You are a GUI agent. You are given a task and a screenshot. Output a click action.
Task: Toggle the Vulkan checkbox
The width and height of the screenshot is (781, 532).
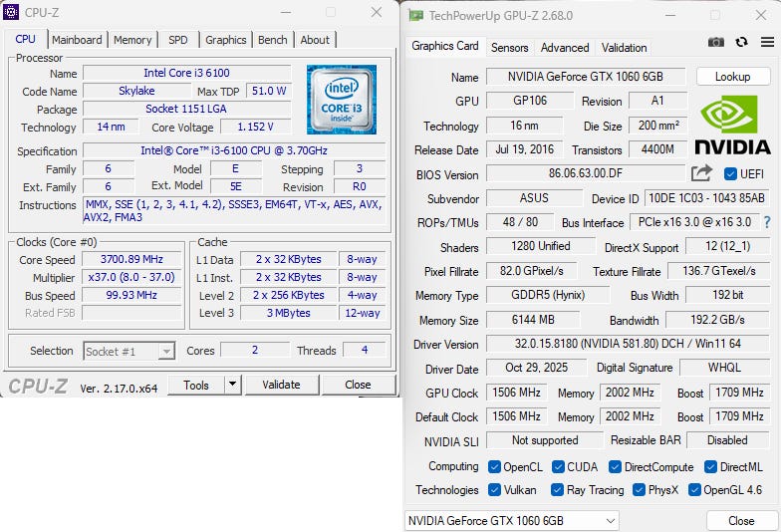click(x=494, y=490)
